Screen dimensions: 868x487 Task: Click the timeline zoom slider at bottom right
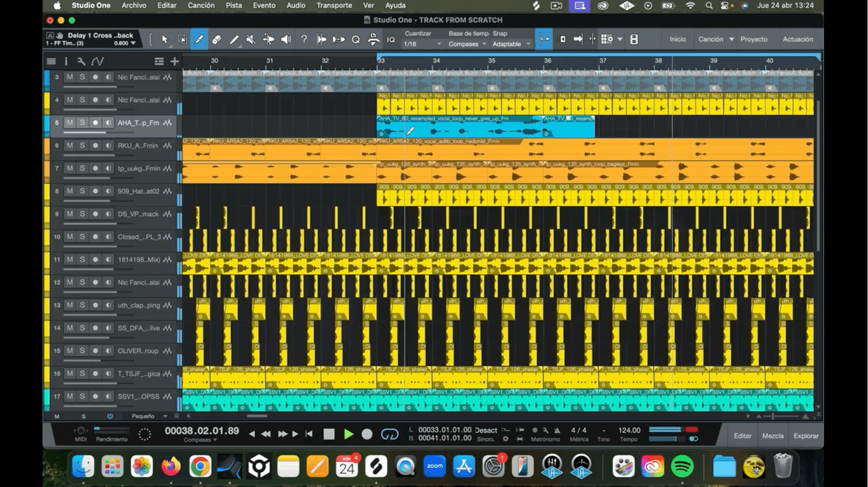click(774, 416)
